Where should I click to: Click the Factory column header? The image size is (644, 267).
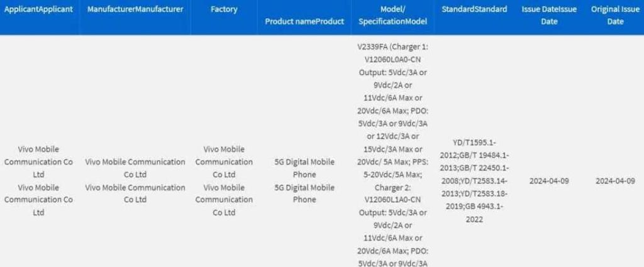click(x=225, y=9)
